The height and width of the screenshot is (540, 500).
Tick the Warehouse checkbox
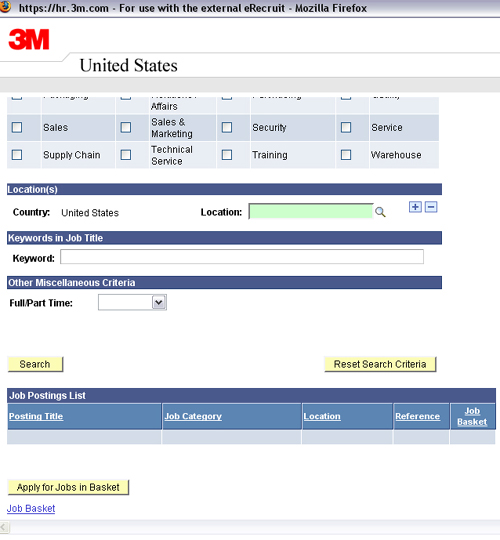tap(346, 155)
